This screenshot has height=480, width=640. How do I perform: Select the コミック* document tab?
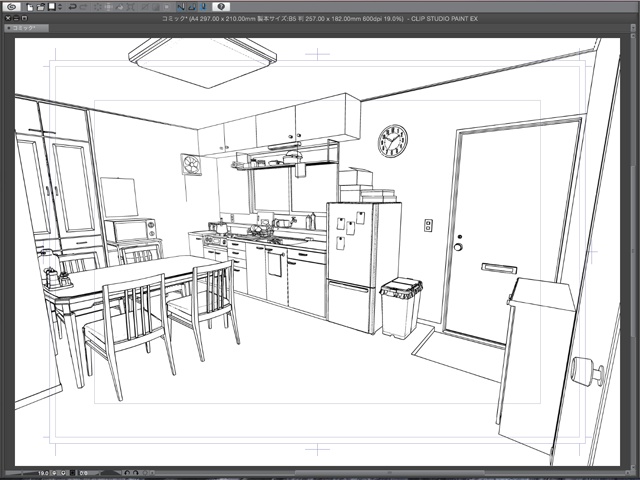click(x=27, y=28)
